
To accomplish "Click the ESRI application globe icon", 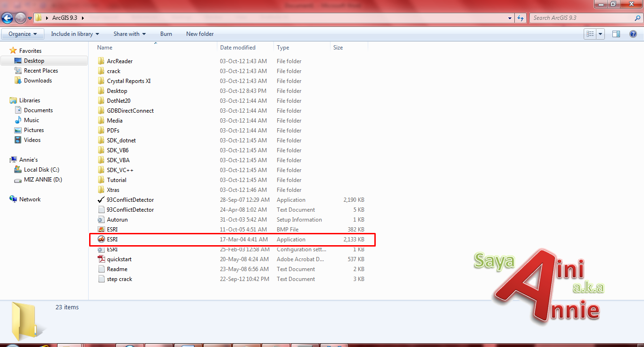I will (101, 240).
